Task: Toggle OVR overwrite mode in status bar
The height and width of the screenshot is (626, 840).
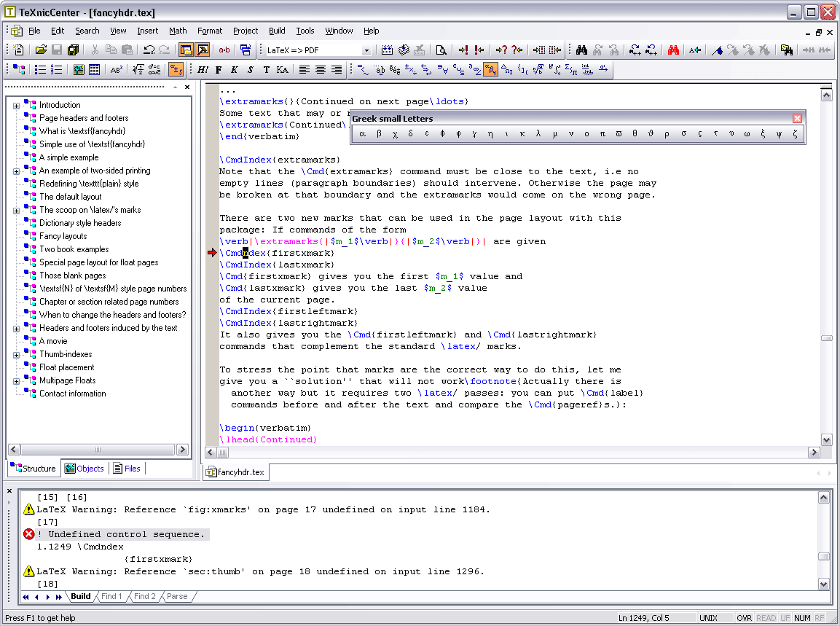Action: (745, 617)
